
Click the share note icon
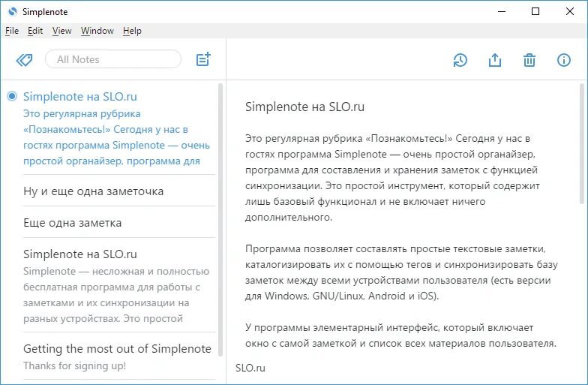pos(495,60)
